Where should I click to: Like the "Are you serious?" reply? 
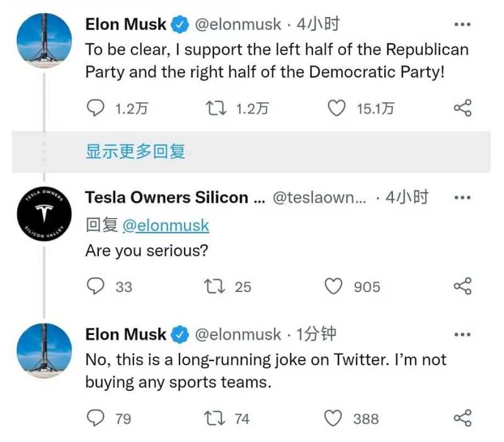coord(333,287)
